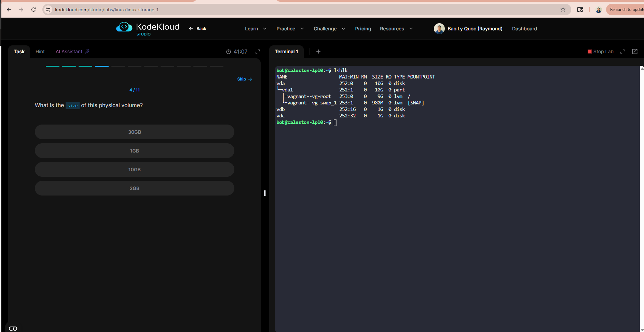The image size is (644, 332).
Task: Switch to the Hint tab
Action: coord(40,52)
